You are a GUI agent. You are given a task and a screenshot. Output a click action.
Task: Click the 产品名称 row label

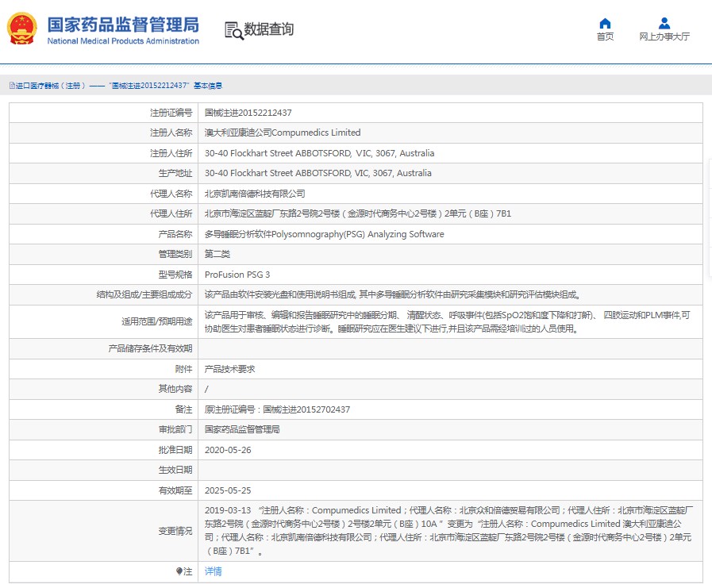(175, 234)
